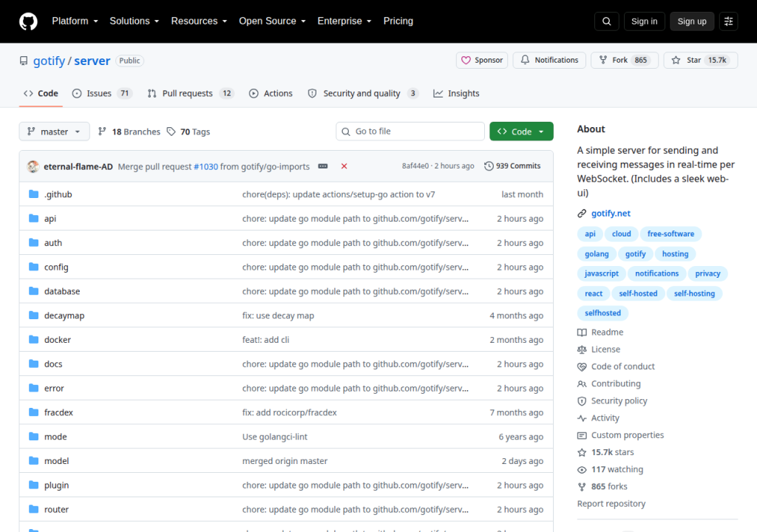
Task: Click the auth folder icon
Action: (x=33, y=242)
